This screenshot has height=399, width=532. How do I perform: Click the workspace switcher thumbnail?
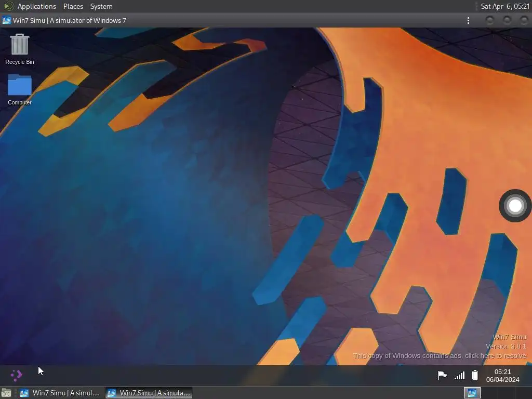coord(472,393)
